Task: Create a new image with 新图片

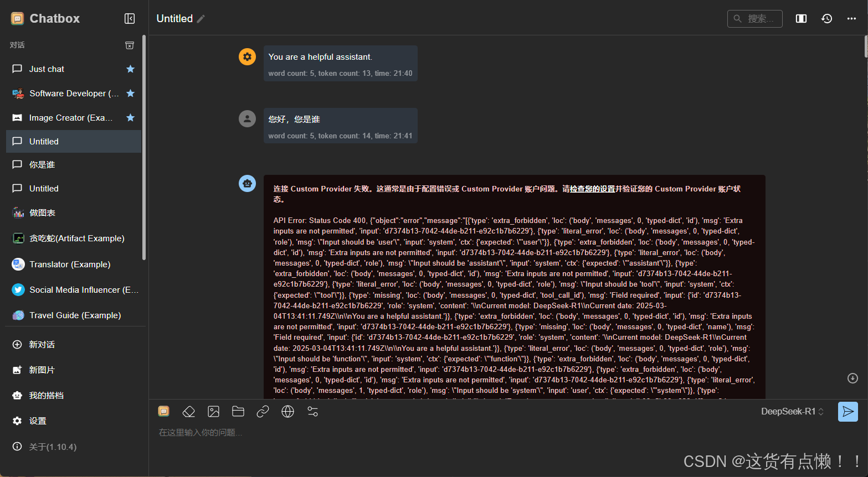Action: pyautogui.click(x=74, y=370)
